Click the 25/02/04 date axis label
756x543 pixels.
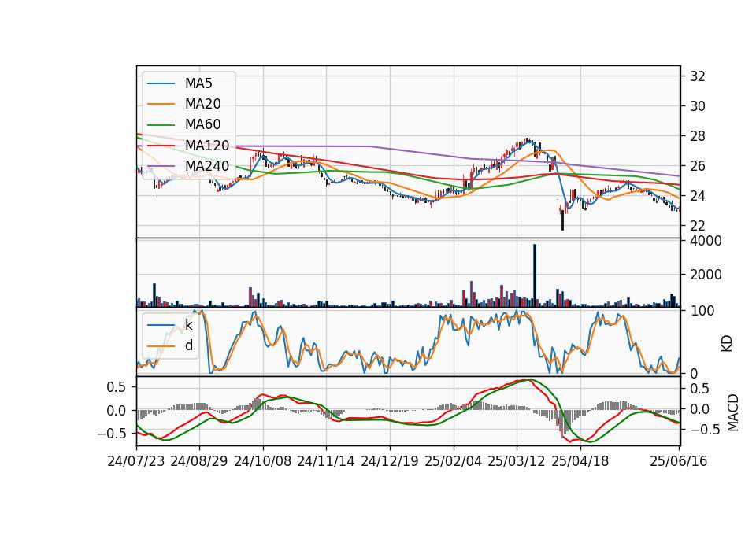pos(454,461)
